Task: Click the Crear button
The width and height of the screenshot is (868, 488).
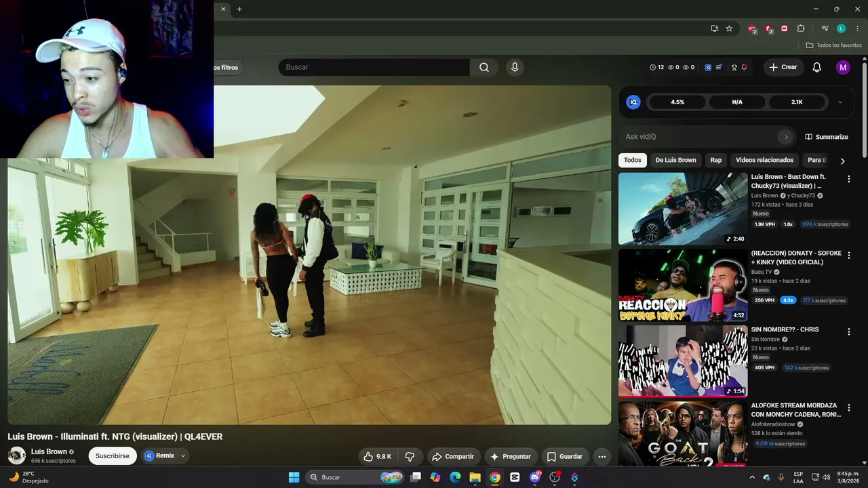Action: [783, 67]
